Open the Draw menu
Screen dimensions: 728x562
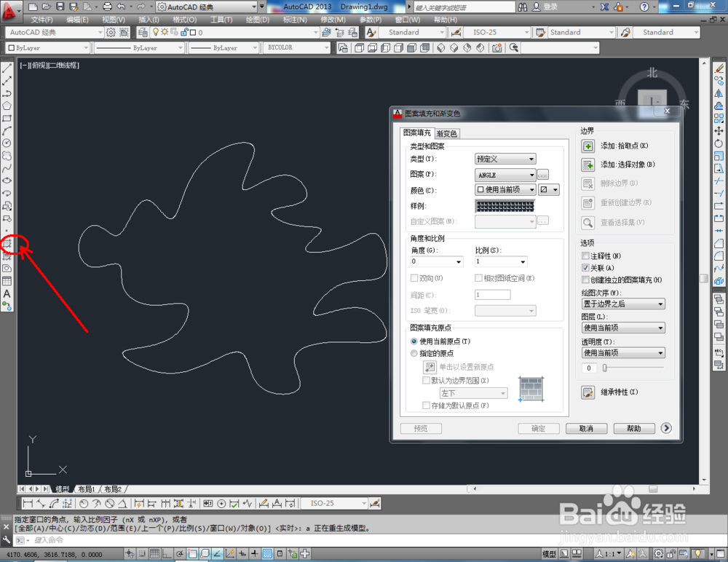(x=257, y=20)
